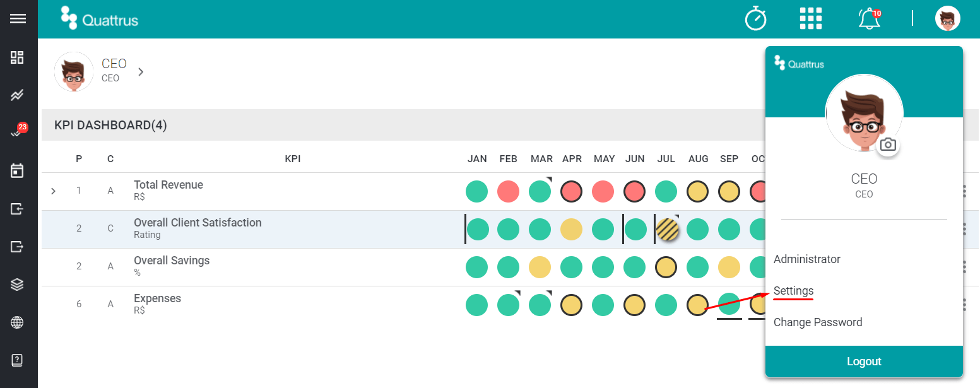The height and width of the screenshot is (388, 980).
Task: Open the globe icon in sidebar
Action: coord(17,323)
